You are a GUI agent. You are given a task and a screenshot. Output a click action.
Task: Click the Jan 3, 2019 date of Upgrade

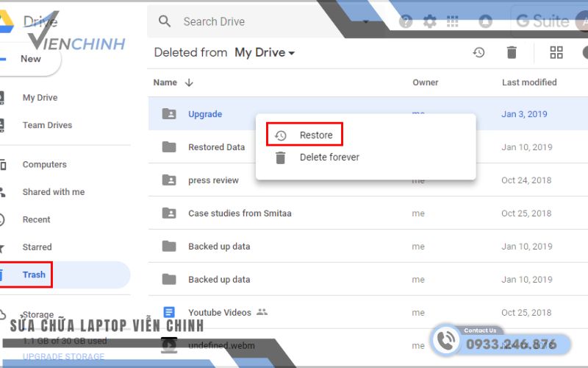point(524,114)
